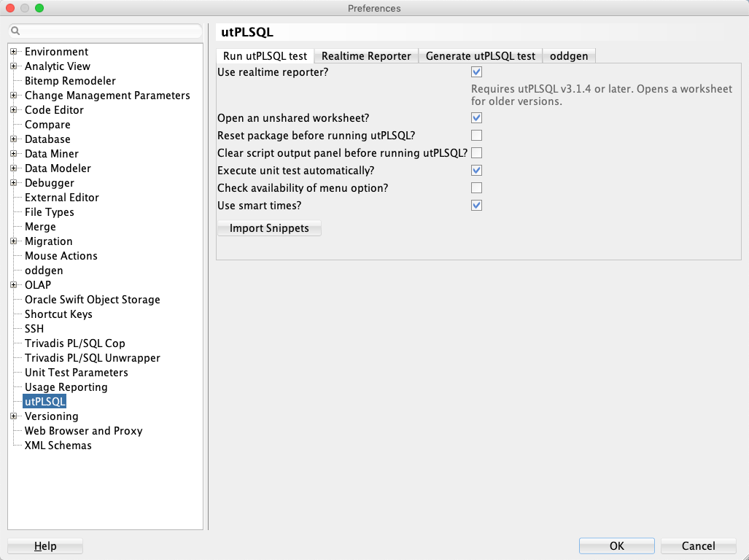Select Trivadis PL/SQL Cop in tree
The height and width of the screenshot is (560, 749).
tap(74, 343)
